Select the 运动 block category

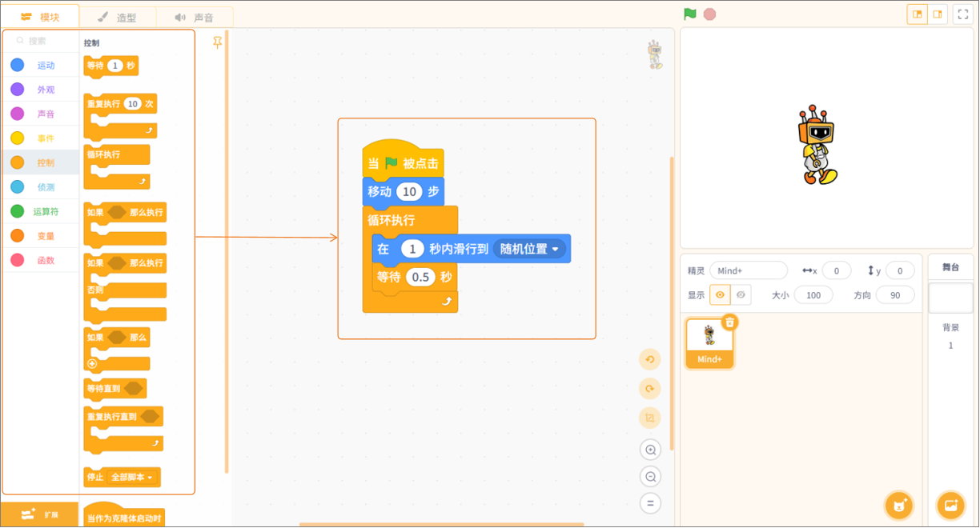click(40, 66)
